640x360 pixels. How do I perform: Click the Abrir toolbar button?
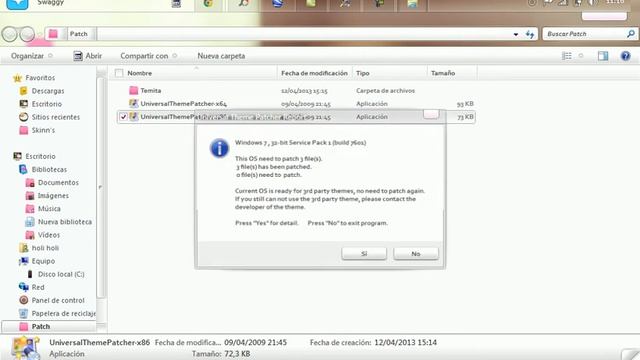click(x=88, y=56)
